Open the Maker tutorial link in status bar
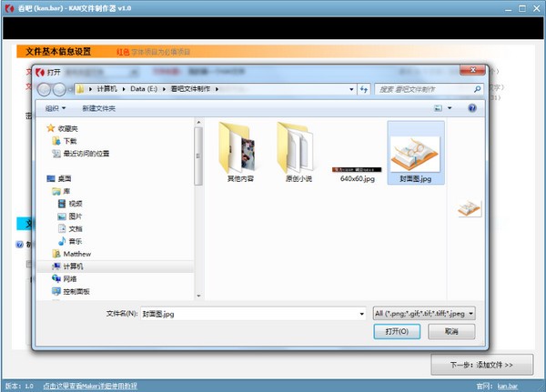The image size is (546, 392). pos(90,386)
